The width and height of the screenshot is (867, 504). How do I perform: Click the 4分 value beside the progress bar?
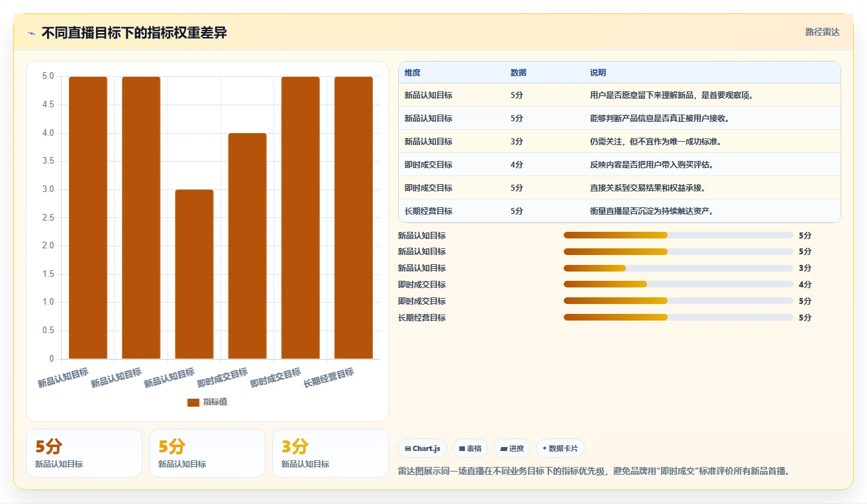click(x=805, y=285)
